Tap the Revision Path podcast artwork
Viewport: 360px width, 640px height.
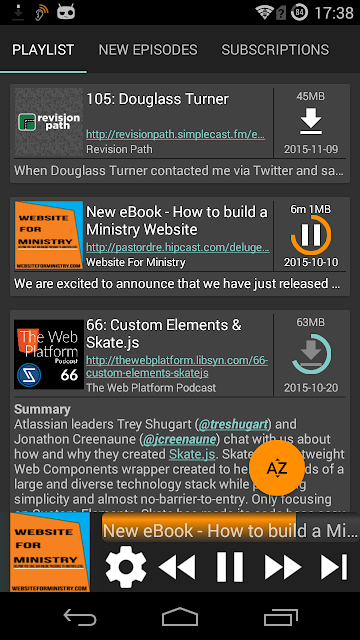[49, 122]
